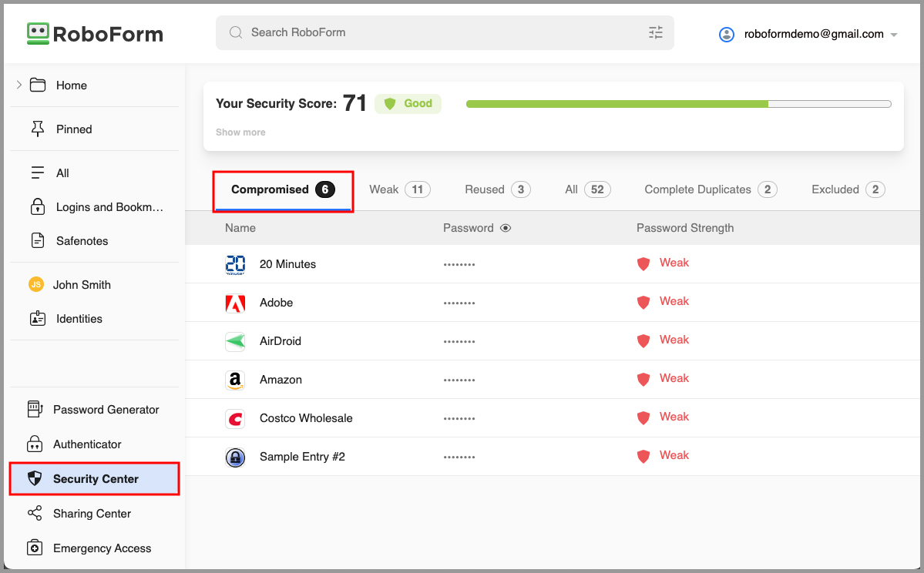Open the account dropdown arrow

pos(894,35)
